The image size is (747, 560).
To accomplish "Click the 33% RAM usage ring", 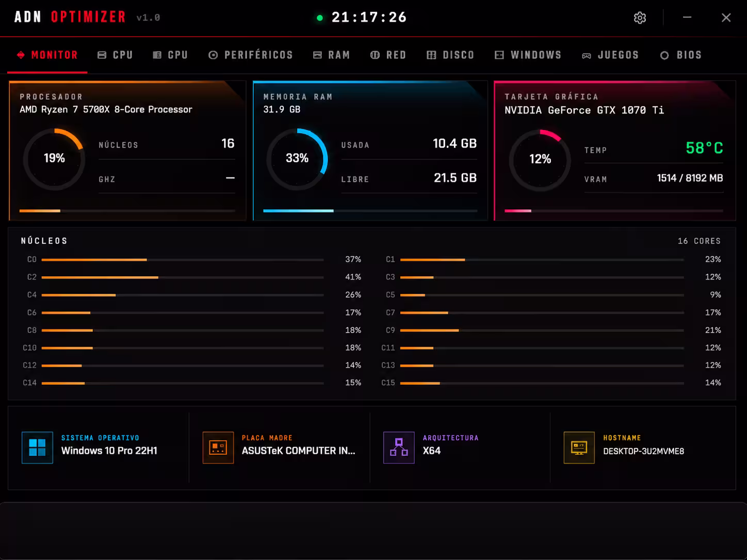I will point(297,159).
